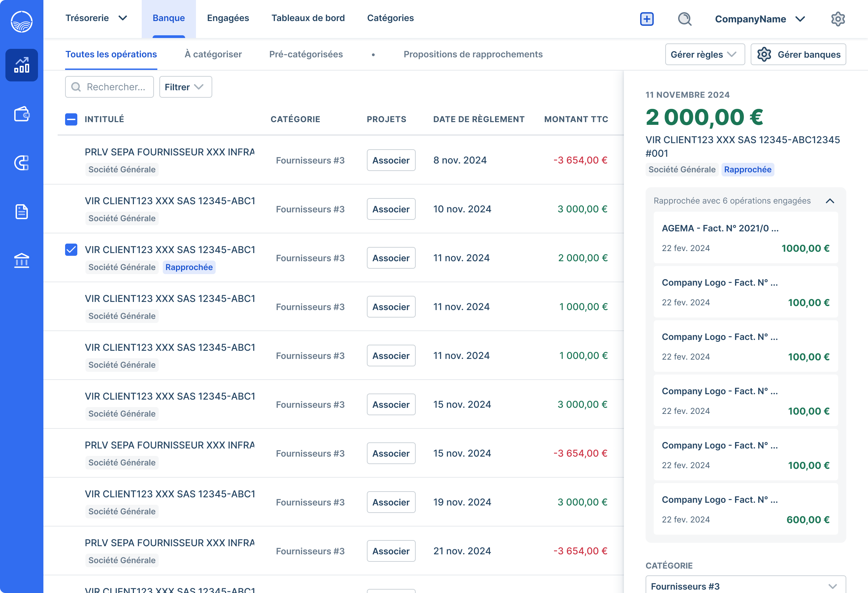Viewport: 868px width, 593px height.
Task: Click the blue plus add icon
Action: coord(647,19)
